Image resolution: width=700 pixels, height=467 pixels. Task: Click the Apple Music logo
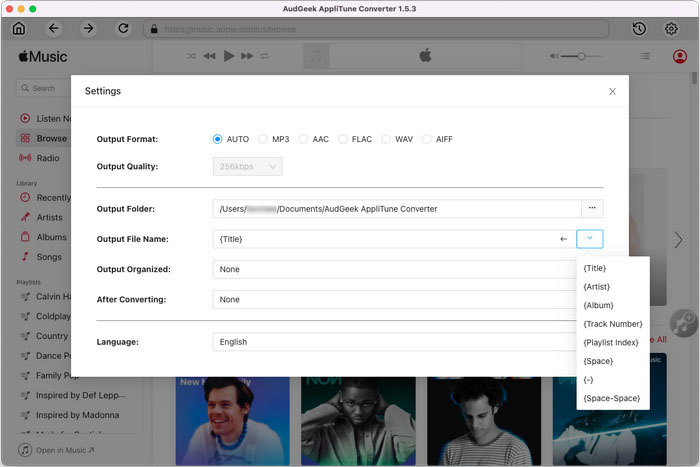tap(43, 57)
